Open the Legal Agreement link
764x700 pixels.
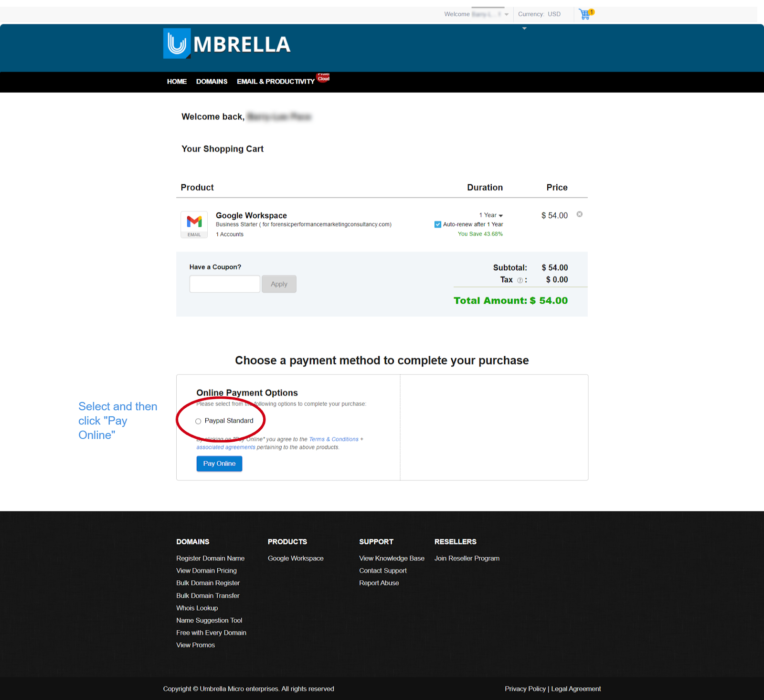(x=576, y=689)
